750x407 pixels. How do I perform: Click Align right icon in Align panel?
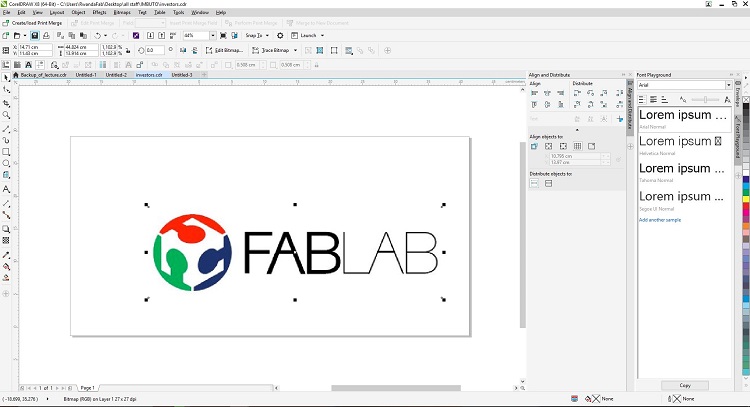click(x=561, y=93)
